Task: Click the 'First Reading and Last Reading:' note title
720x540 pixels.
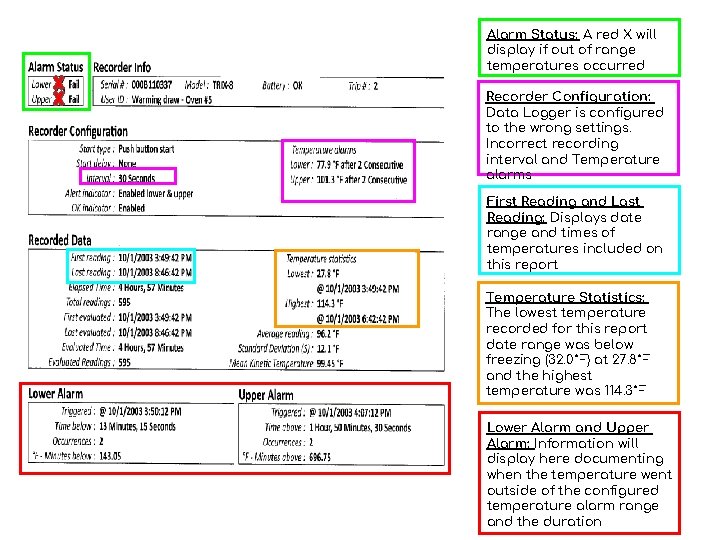Action: pos(564,209)
